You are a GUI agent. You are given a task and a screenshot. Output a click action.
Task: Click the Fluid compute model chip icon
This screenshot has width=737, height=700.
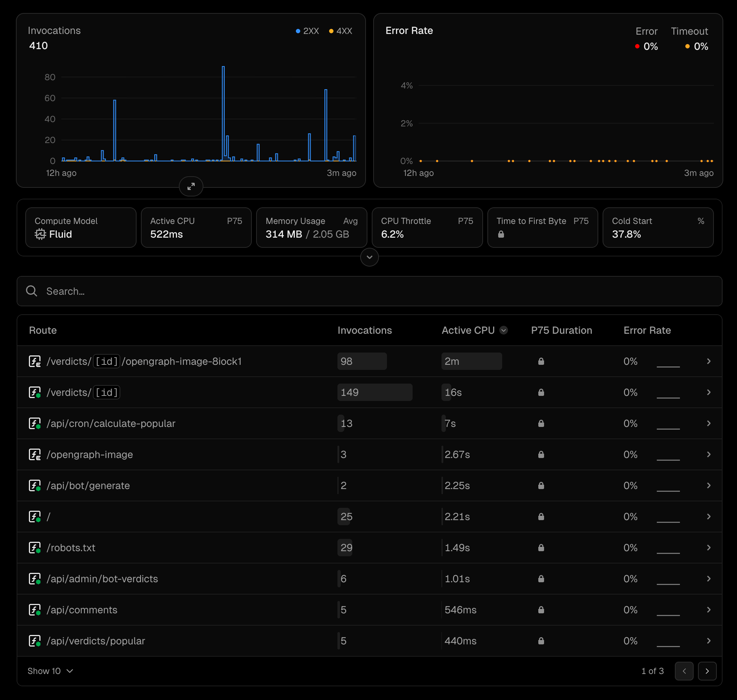click(x=40, y=234)
